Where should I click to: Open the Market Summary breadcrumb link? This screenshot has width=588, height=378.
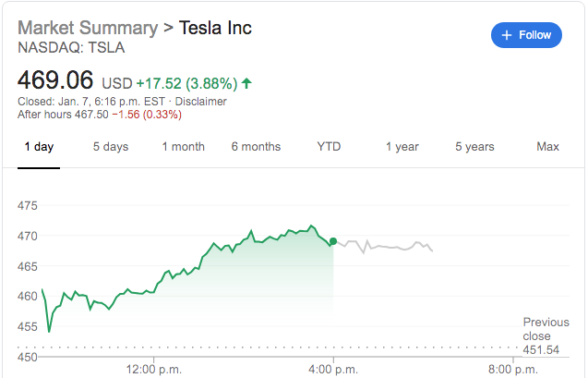pyautogui.click(x=88, y=27)
